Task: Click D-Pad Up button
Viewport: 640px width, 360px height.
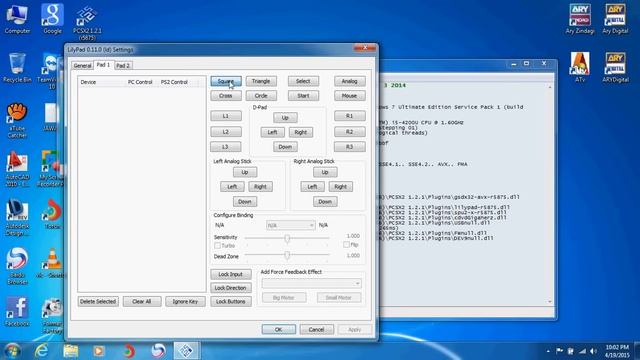Action: tap(285, 118)
